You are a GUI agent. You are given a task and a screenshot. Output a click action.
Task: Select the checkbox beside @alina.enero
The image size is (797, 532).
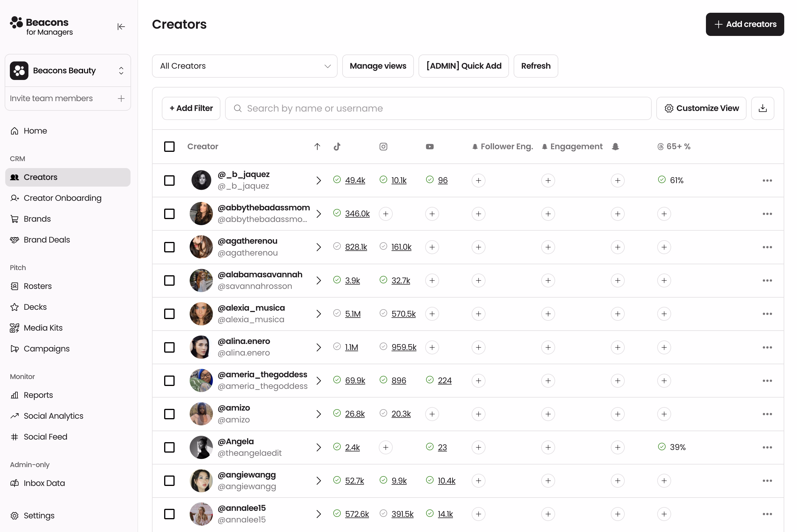tap(169, 347)
